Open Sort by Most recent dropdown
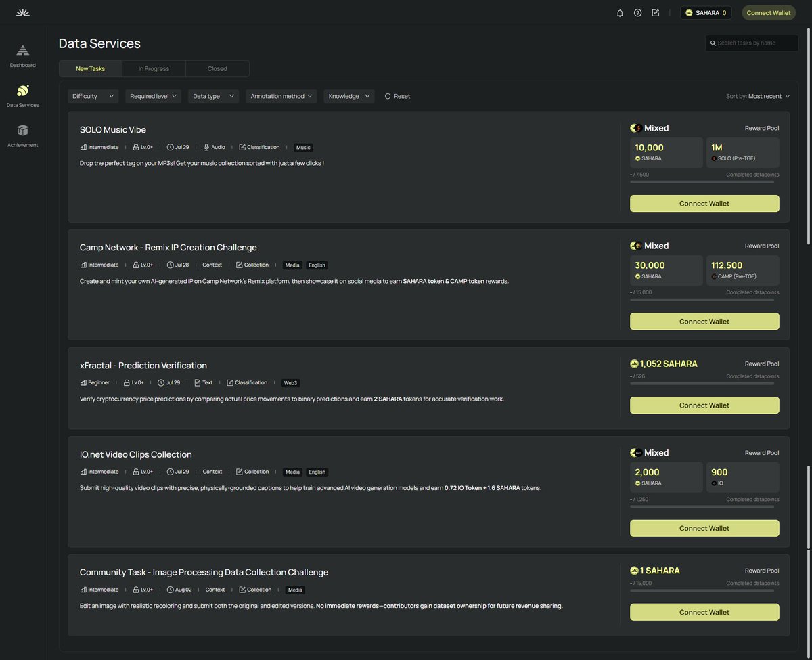Screen dimensions: 812x660 coord(758,96)
